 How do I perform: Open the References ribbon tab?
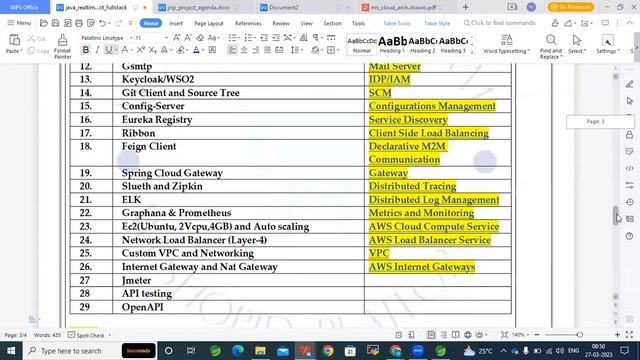(248, 23)
